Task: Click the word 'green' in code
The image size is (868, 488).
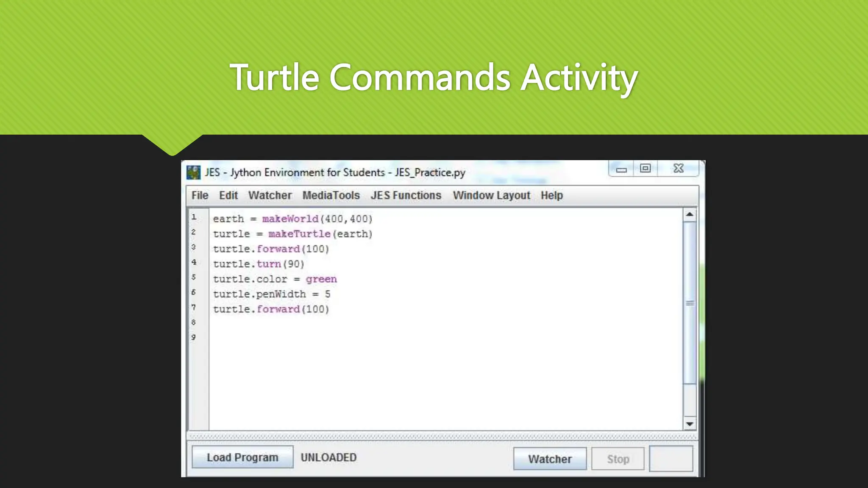Action: 321,279
